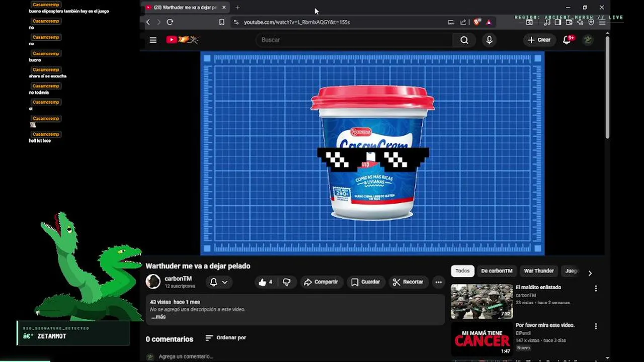
Task: Click the Compartir button
Action: (x=321, y=282)
